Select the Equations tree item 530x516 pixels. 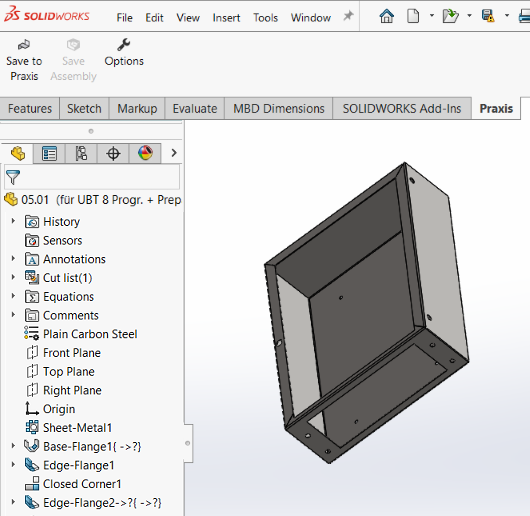59,297
